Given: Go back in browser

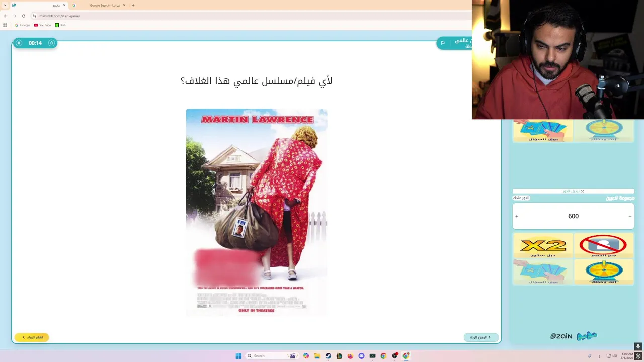Looking at the screenshot, I should [x=6, y=16].
